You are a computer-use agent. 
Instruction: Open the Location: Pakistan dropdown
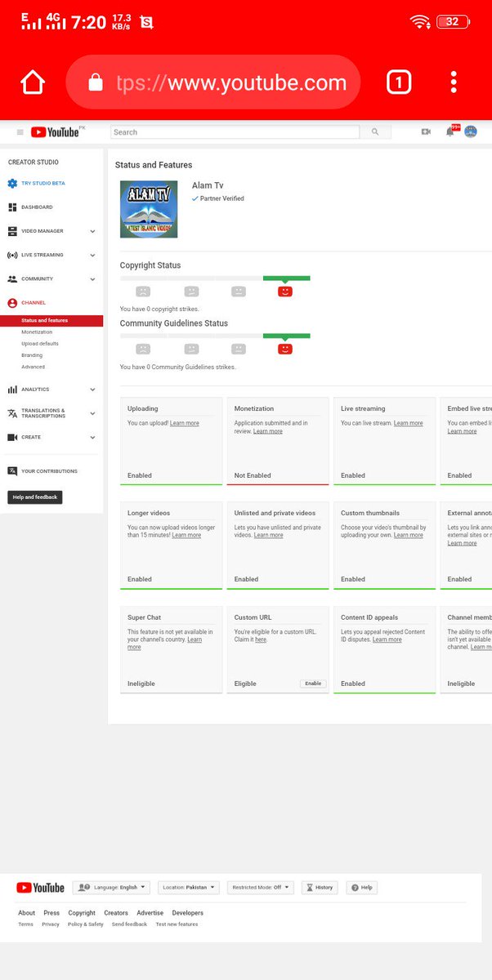coord(189,888)
